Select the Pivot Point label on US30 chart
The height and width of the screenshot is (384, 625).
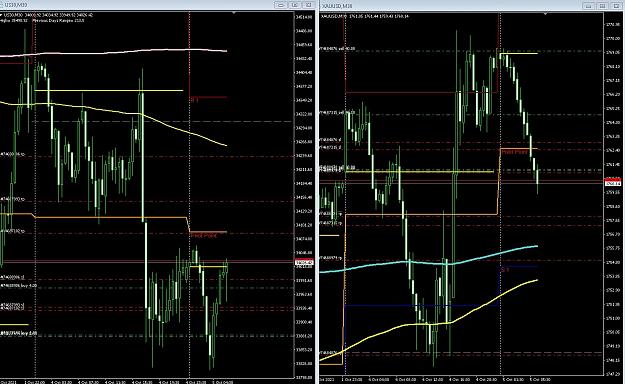pyautogui.click(x=204, y=236)
